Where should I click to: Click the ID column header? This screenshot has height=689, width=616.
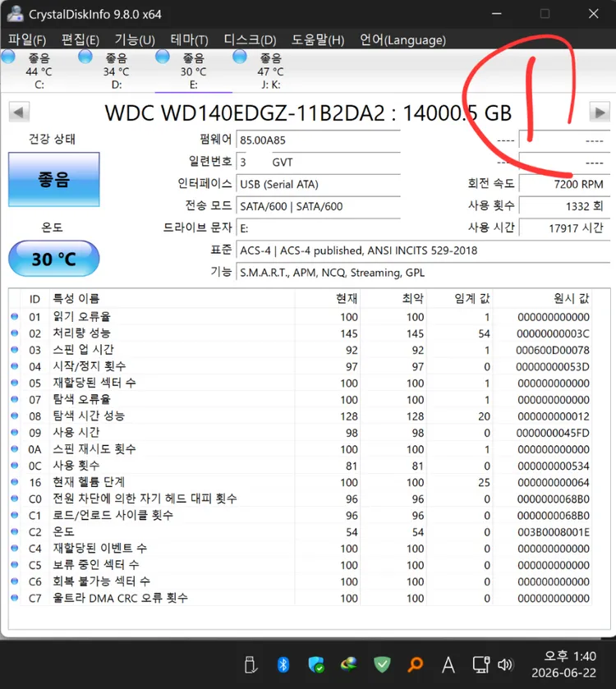(x=34, y=299)
